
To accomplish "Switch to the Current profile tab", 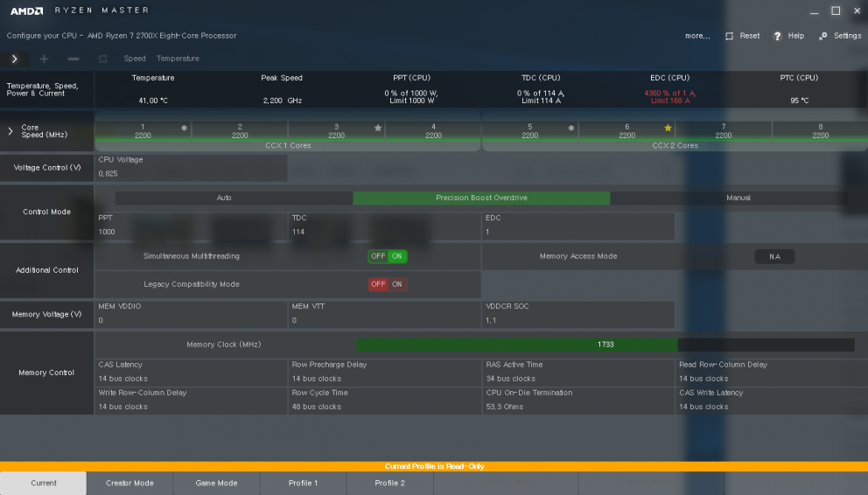I will click(43, 483).
